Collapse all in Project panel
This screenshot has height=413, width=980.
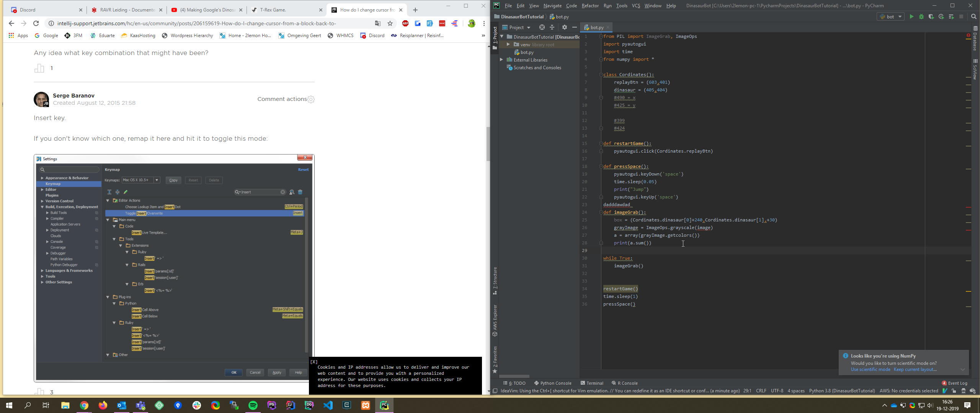coord(552,27)
